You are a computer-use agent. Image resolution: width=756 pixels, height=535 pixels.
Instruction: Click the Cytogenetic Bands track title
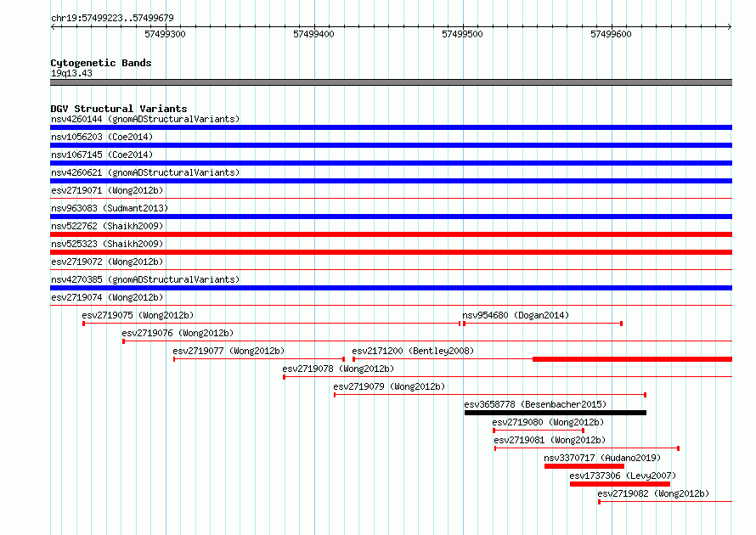tap(101, 63)
